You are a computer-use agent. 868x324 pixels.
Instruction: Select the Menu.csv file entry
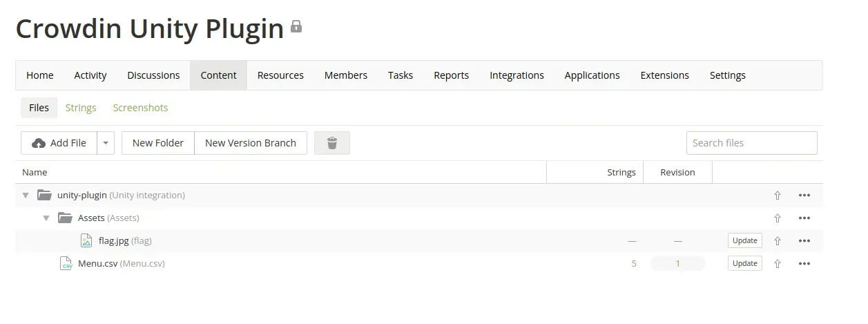tap(97, 263)
